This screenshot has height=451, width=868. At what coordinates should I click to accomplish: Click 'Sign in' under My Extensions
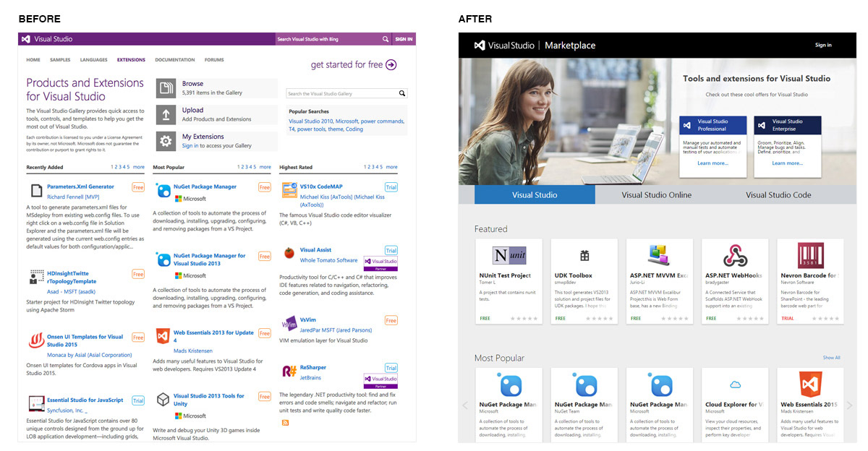[x=190, y=145]
